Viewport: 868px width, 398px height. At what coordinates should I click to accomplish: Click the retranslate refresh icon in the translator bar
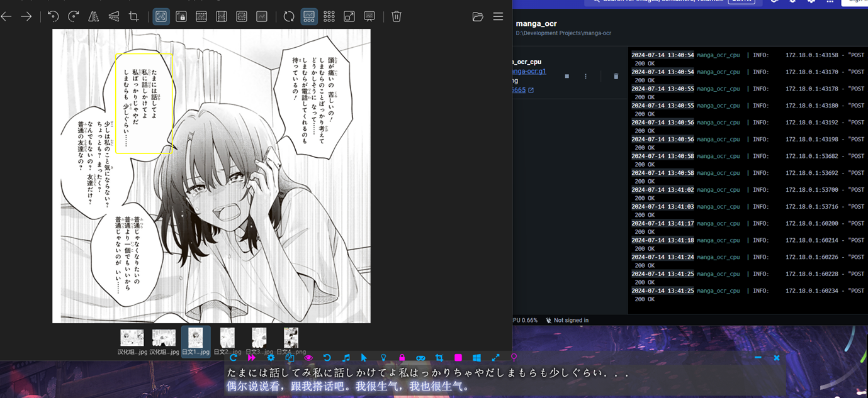234,358
